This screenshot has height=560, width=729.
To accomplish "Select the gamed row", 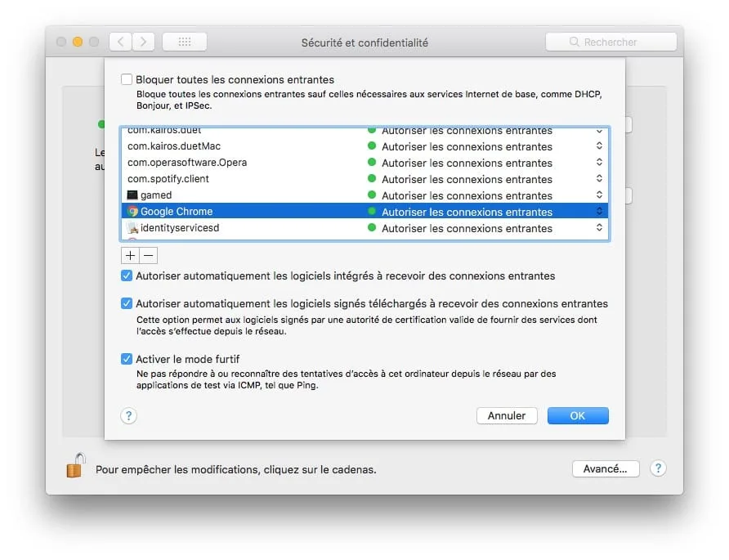I will click(364, 195).
